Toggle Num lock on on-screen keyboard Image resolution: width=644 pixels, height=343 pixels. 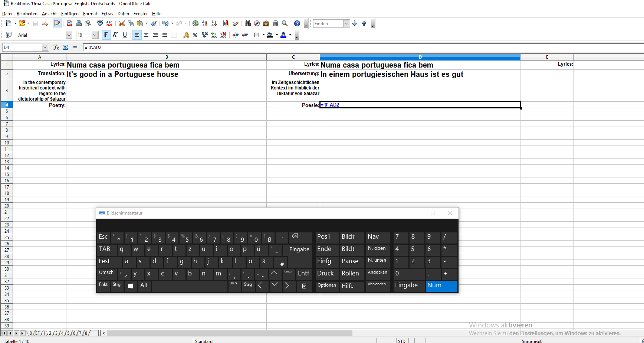pyautogui.click(x=441, y=285)
